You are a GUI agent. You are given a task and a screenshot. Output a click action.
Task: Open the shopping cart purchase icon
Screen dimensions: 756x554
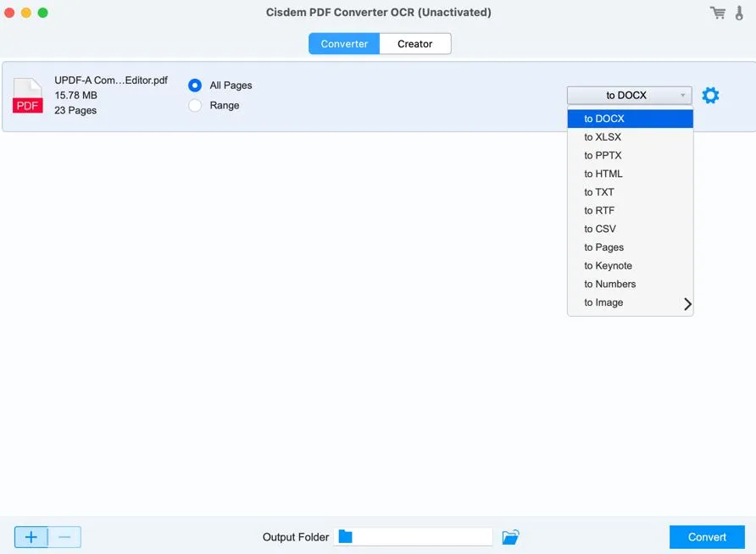pos(717,13)
